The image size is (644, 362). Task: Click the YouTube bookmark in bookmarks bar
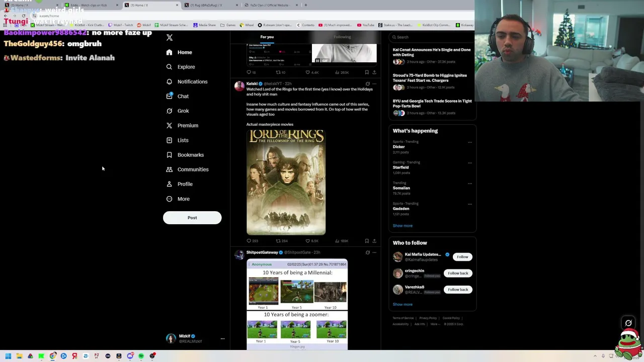click(x=366, y=25)
